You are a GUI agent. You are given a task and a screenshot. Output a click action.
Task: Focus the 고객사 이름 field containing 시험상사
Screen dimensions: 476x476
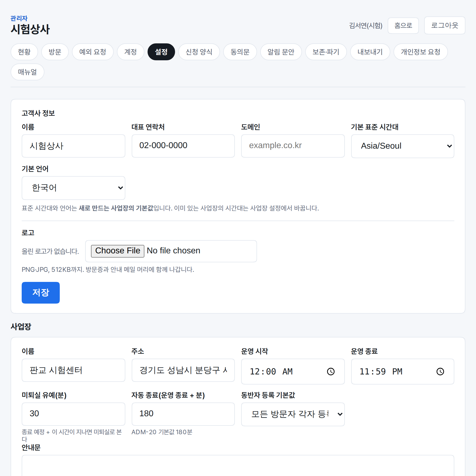[73, 146]
